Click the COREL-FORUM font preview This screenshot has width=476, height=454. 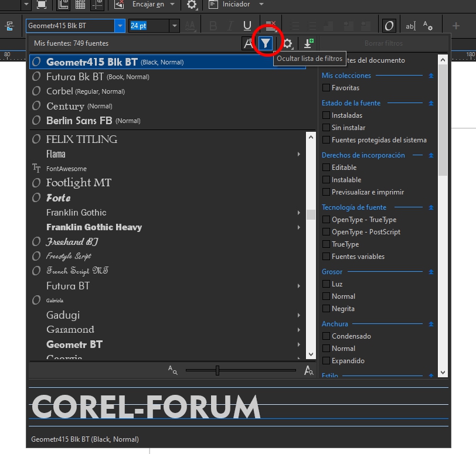pos(147,407)
